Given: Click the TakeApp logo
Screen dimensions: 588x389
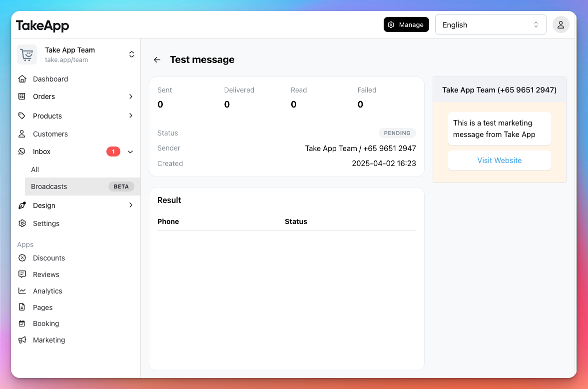Looking at the screenshot, I should point(42,25).
